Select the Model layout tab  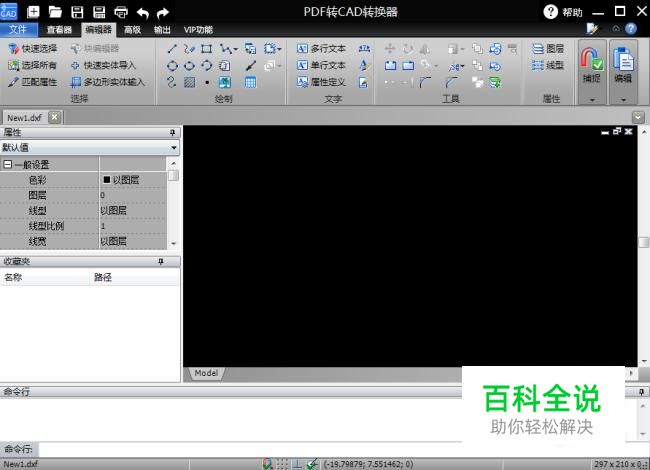[206, 373]
